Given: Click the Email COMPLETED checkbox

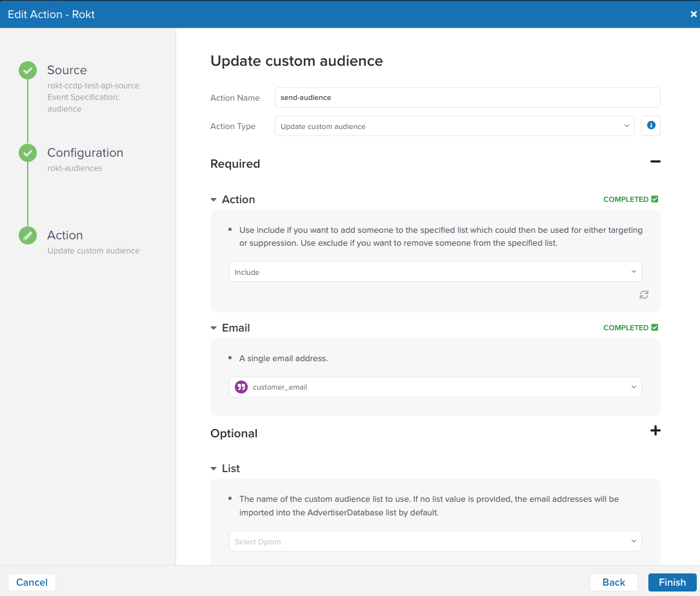Looking at the screenshot, I should point(654,327).
